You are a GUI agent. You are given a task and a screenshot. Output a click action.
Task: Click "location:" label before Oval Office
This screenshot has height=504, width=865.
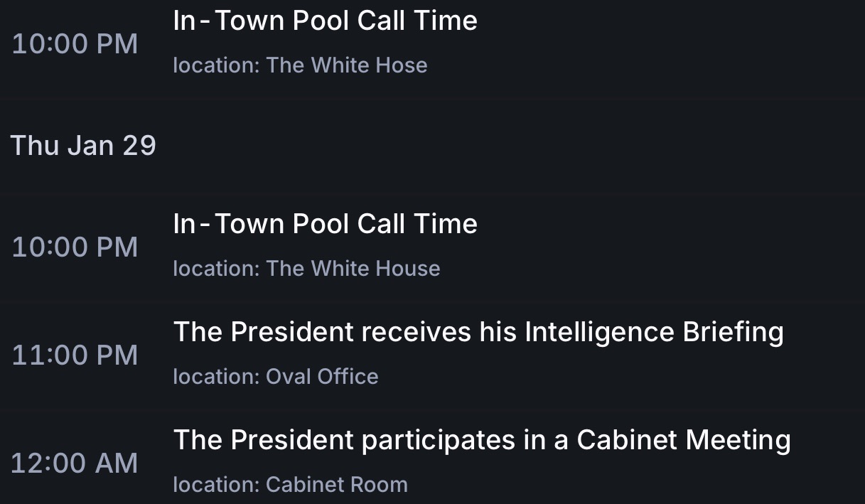tap(216, 377)
